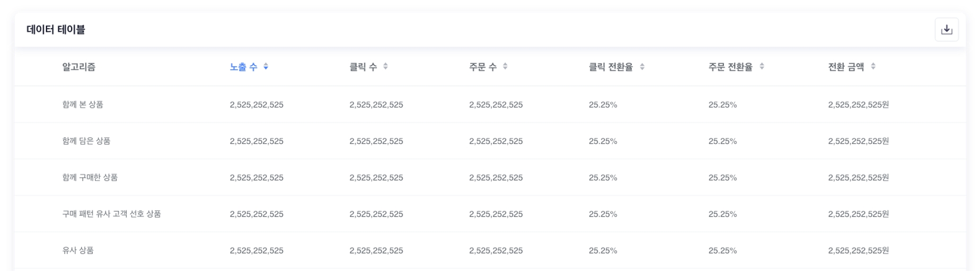The image size is (980, 271).
Task: Click sort arrows next to 주문 전환율
Action: [x=762, y=67]
